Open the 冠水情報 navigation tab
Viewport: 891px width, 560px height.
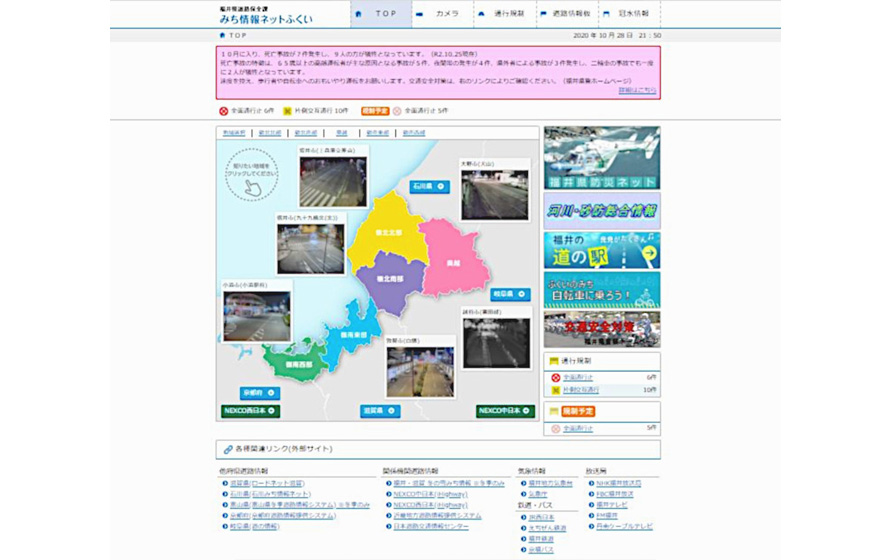click(x=629, y=14)
